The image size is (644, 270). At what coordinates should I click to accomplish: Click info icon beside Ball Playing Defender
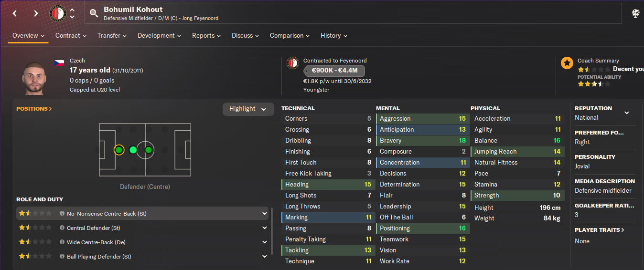pyautogui.click(x=62, y=257)
